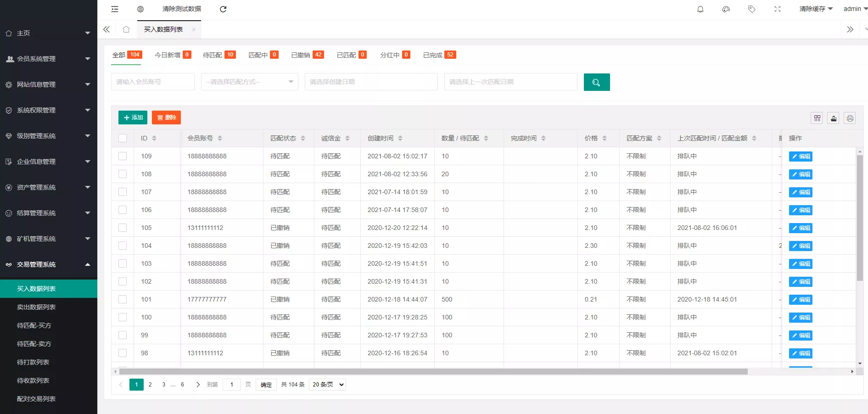Open the column filter grid icon

pos(817,118)
